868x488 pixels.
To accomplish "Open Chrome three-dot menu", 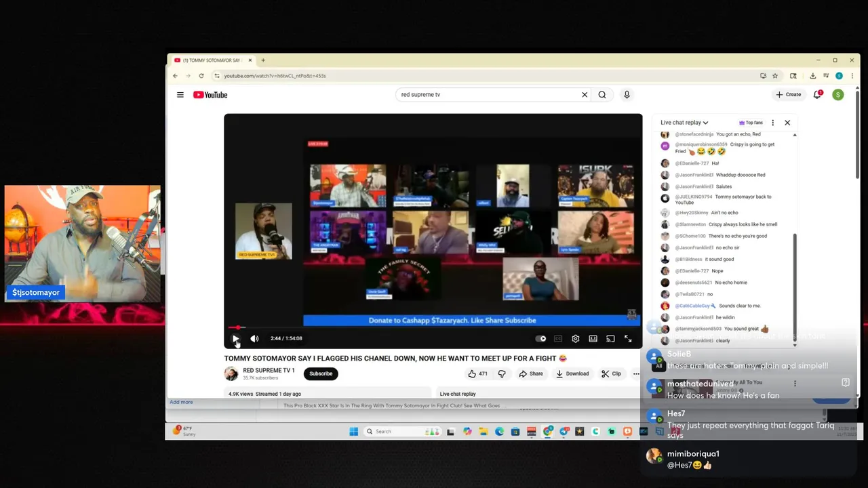I will click(852, 76).
